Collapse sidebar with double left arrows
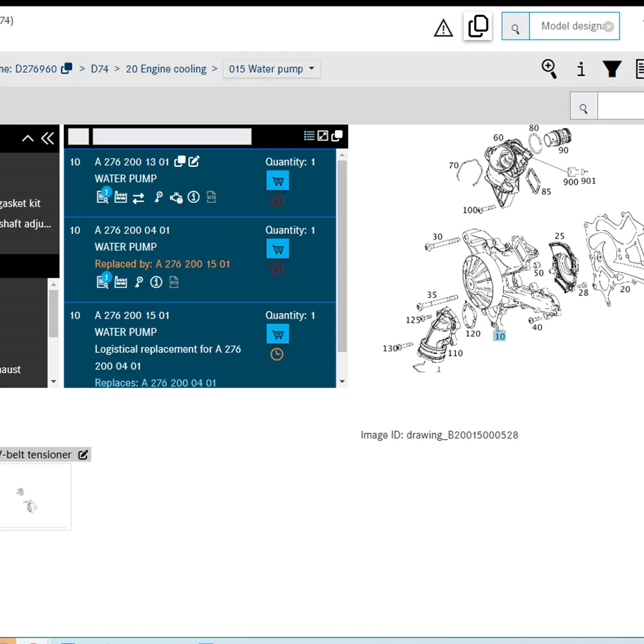 pyautogui.click(x=48, y=138)
